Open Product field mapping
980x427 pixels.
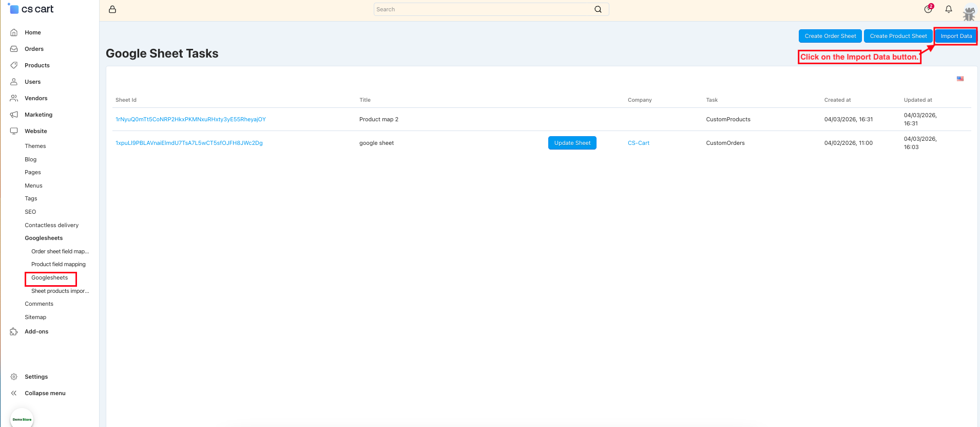coord(59,264)
